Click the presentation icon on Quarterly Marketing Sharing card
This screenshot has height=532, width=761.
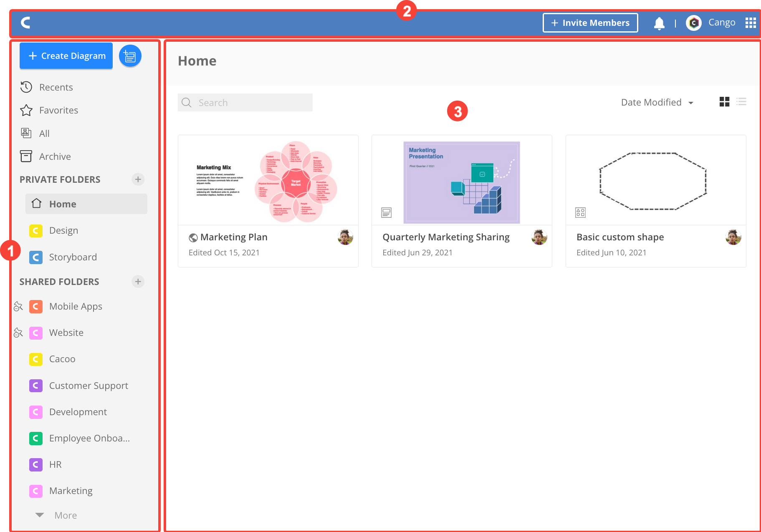(386, 212)
